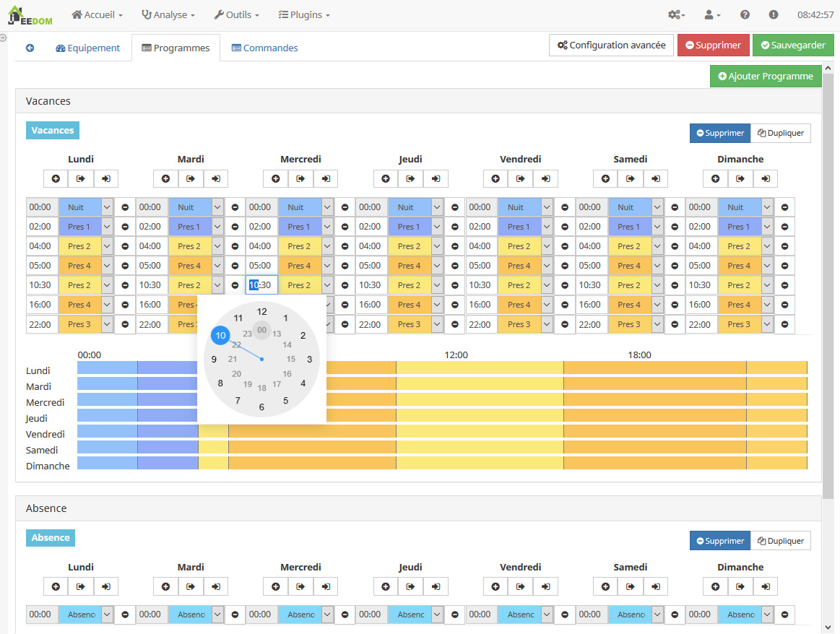840x634 pixels.
Task: Expand Lundi 00:00 Nuit mode dropdown
Action: pyautogui.click(x=107, y=207)
